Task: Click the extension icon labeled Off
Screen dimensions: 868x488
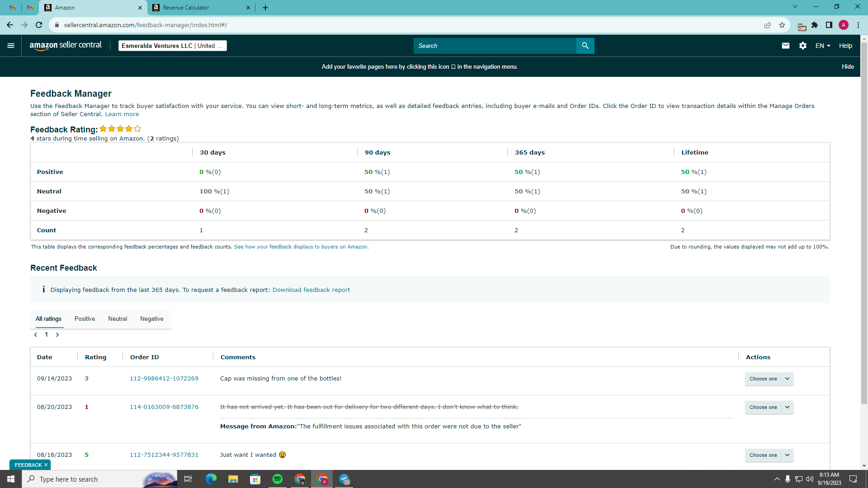Action: [801, 26]
